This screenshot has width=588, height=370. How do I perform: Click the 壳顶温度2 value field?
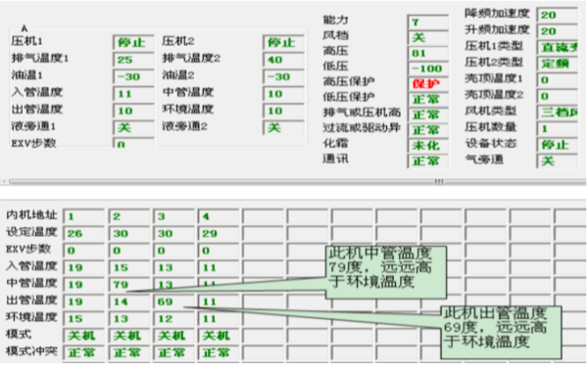pos(558,96)
